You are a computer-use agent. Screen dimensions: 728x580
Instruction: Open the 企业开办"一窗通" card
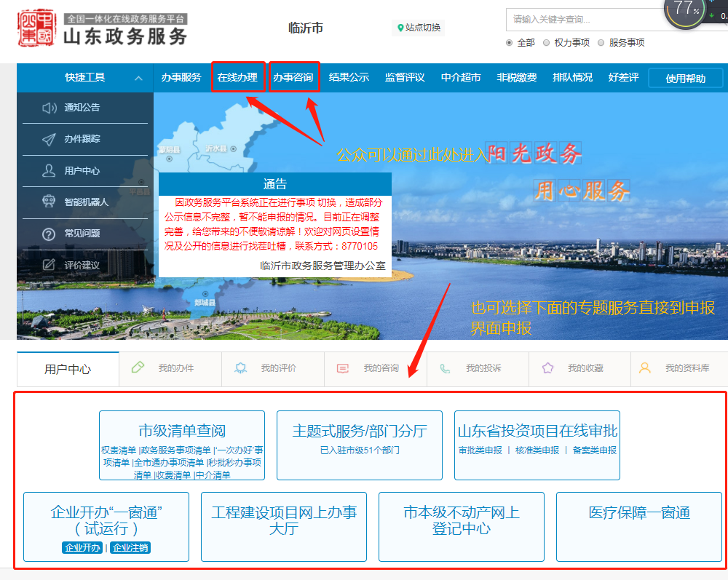[x=106, y=527]
